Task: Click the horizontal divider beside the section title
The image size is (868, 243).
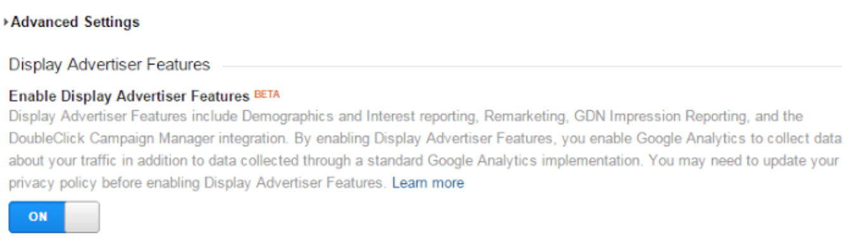Action: pos(532,66)
